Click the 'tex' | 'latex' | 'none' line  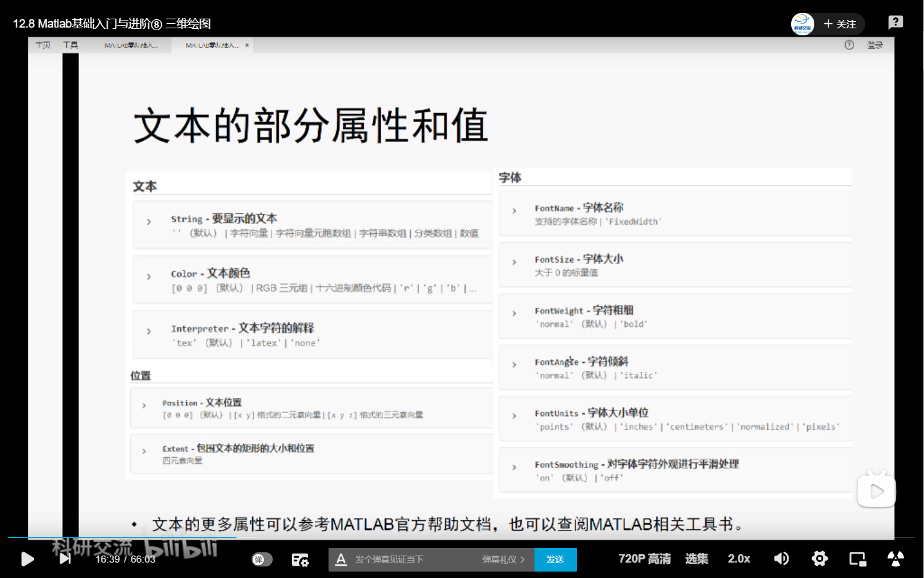click(246, 343)
